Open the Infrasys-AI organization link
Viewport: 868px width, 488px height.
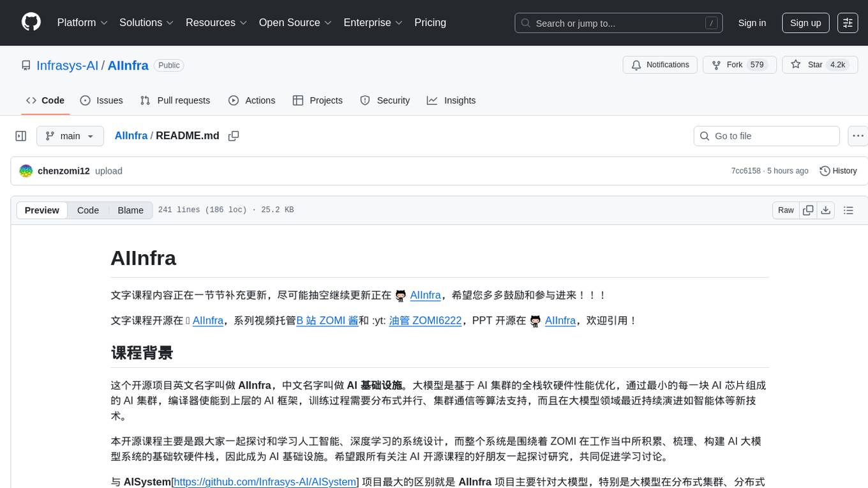coord(68,65)
